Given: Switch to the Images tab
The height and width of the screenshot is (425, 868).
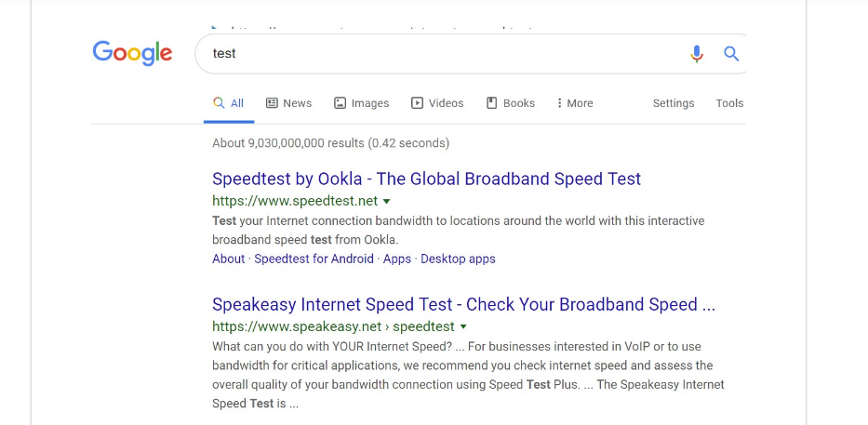Looking at the screenshot, I should 361,103.
